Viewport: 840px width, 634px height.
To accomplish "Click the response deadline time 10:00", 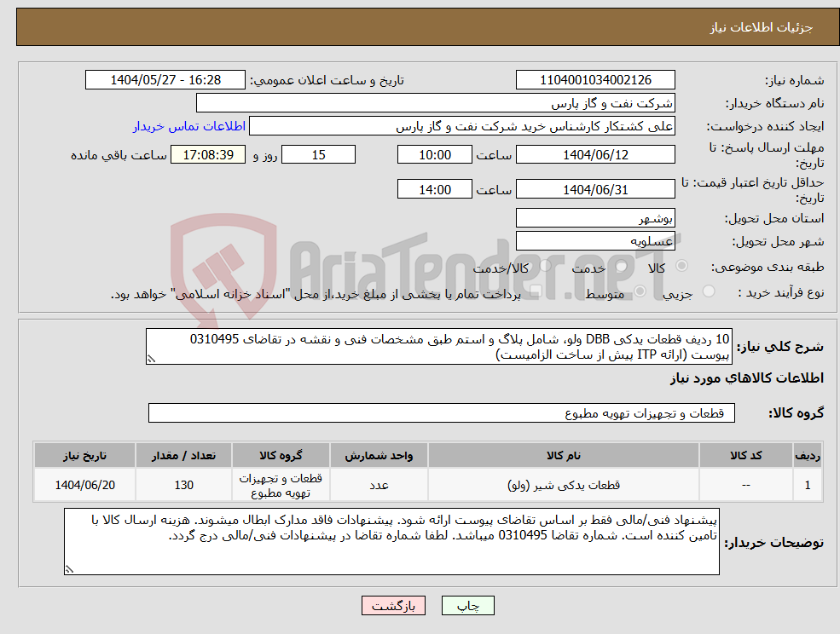I will pyautogui.click(x=434, y=155).
